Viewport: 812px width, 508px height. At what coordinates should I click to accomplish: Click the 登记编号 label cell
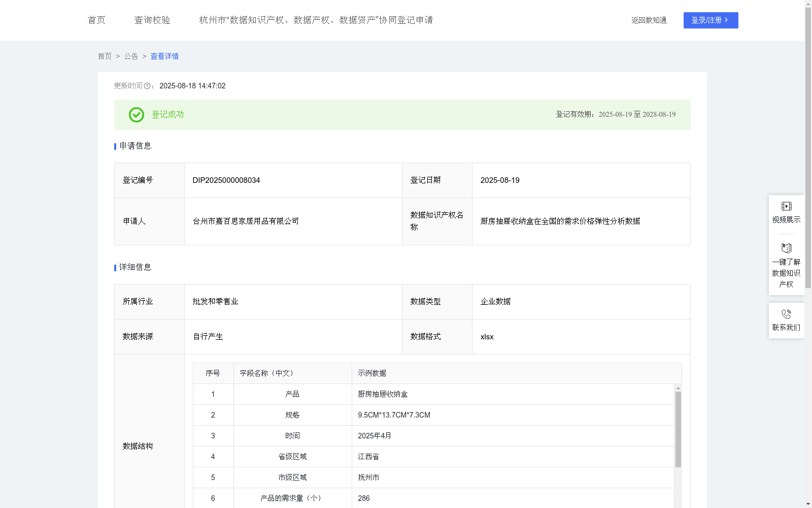(149, 180)
